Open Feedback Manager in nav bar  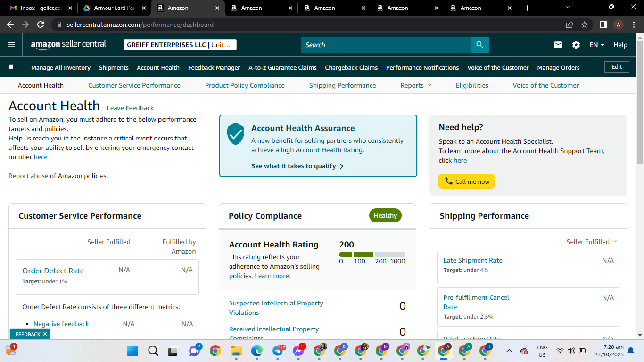tap(214, 67)
